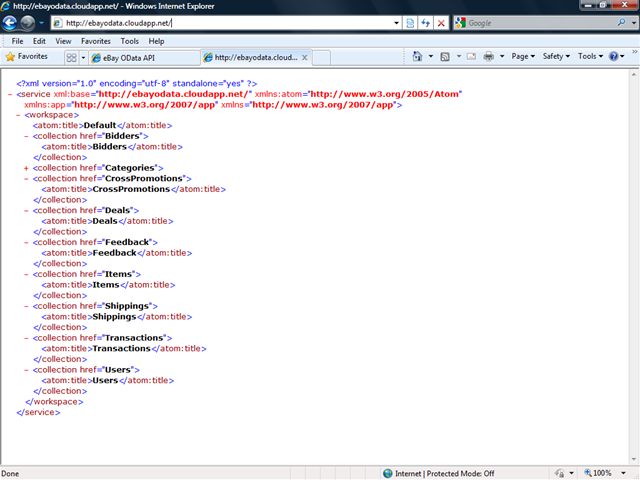Open the recent pages dropdown next to Forward
Screen dimensions: 640x480
(x=42, y=23)
